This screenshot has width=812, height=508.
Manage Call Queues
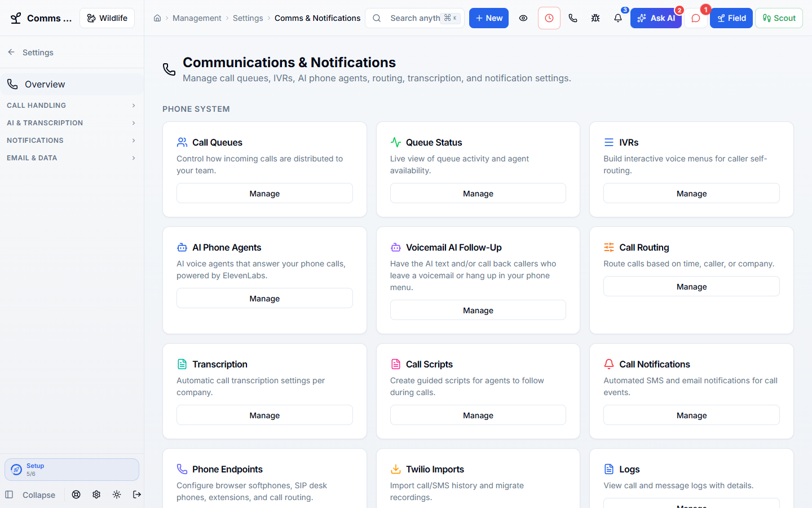coord(264,193)
